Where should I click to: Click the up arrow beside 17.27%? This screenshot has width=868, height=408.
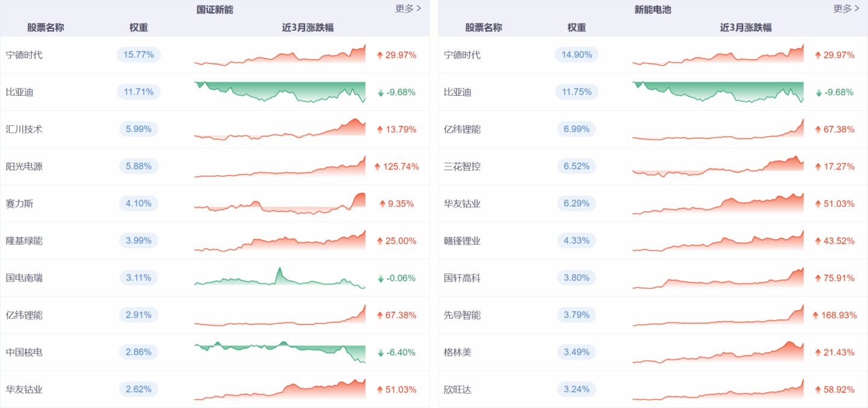click(818, 166)
